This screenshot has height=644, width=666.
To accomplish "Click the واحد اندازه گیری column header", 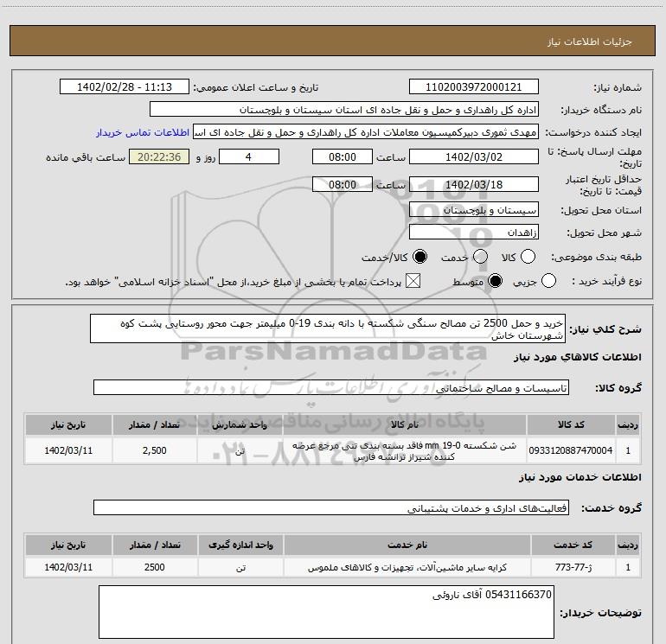I will [x=240, y=545].
